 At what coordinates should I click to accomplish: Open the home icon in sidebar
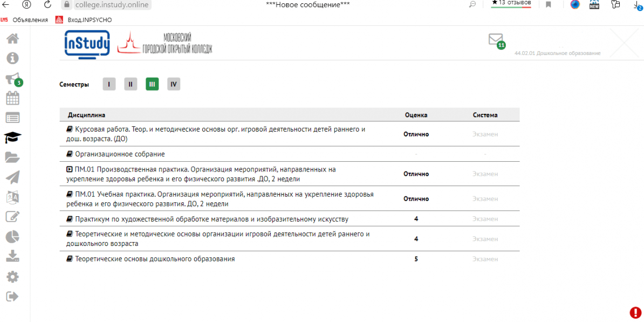[12, 39]
